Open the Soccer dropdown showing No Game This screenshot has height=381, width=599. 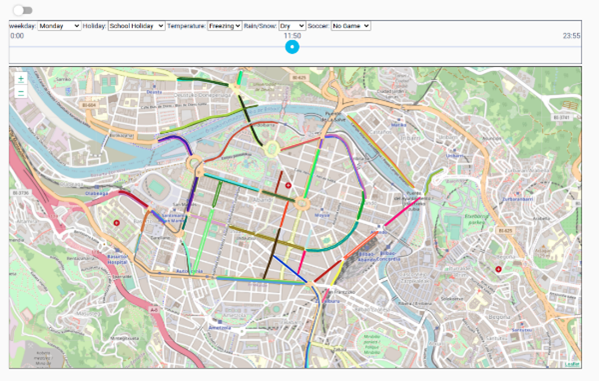(x=351, y=26)
